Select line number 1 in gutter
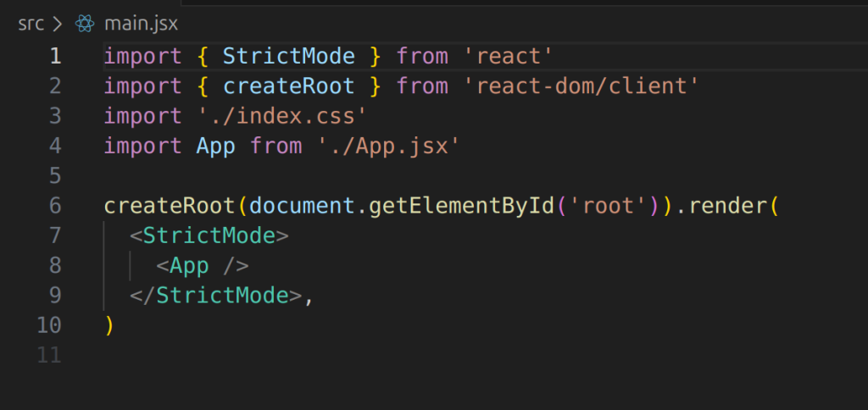This screenshot has width=868, height=410. (x=54, y=57)
